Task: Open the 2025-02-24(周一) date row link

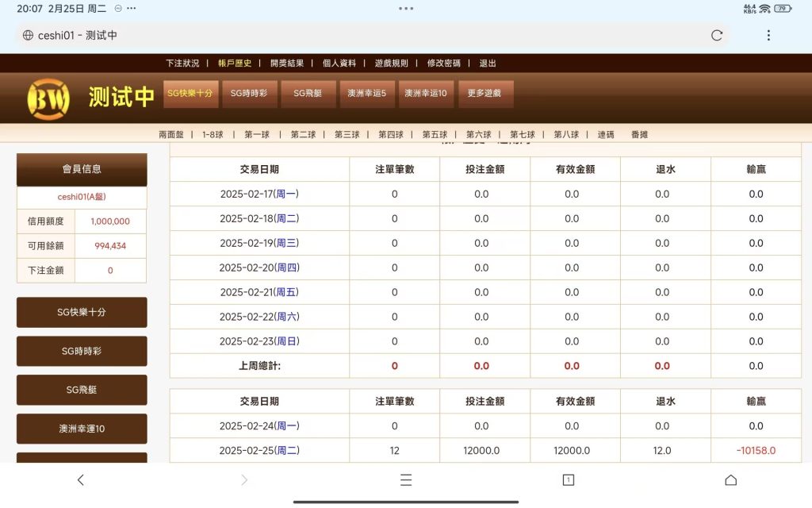Action: click(x=259, y=425)
